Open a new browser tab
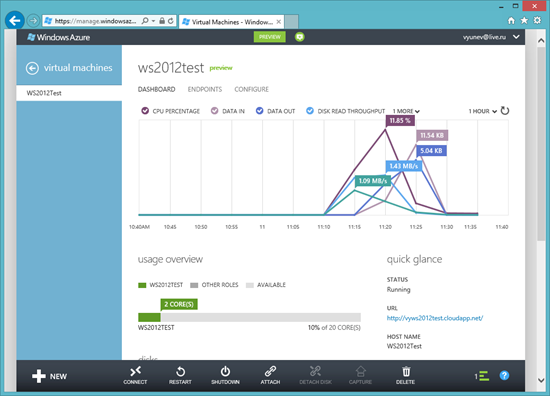 [291, 21]
